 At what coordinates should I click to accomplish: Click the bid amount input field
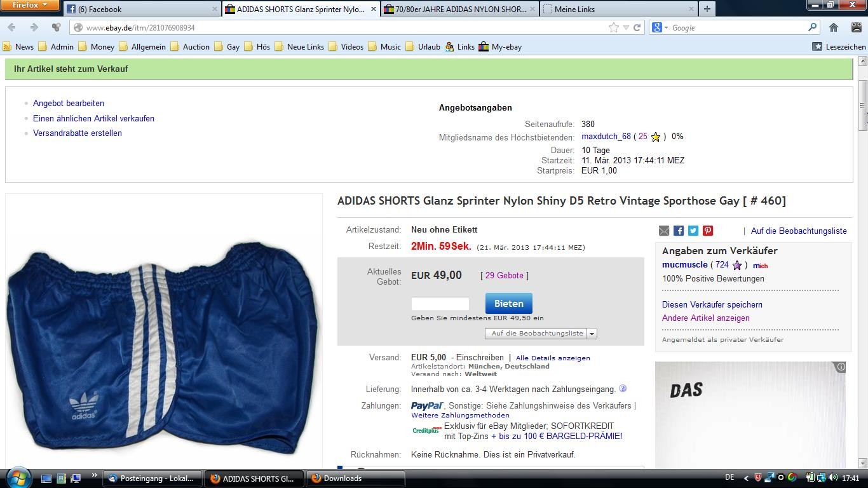click(440, 304)
